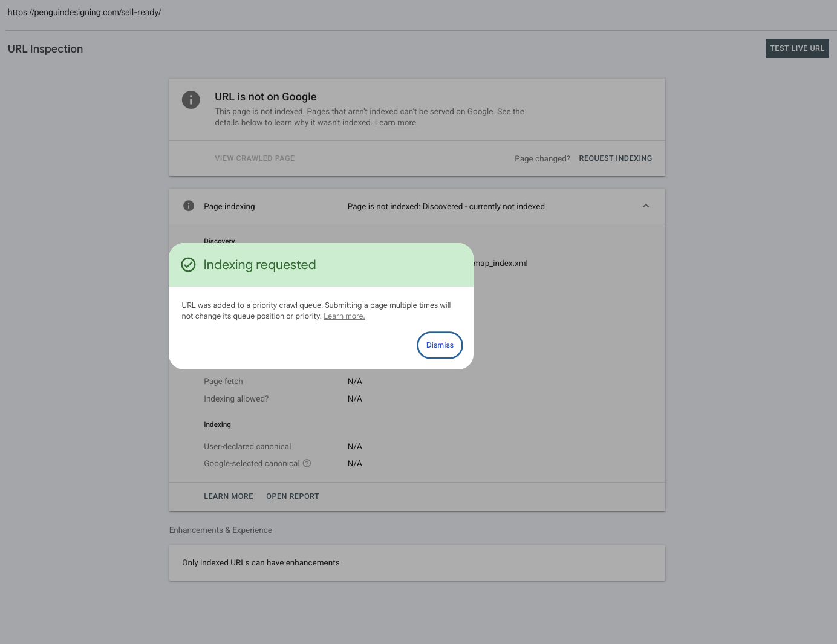
Task: Click info icon beside URL is not on Google
Action: click(191, 100)
